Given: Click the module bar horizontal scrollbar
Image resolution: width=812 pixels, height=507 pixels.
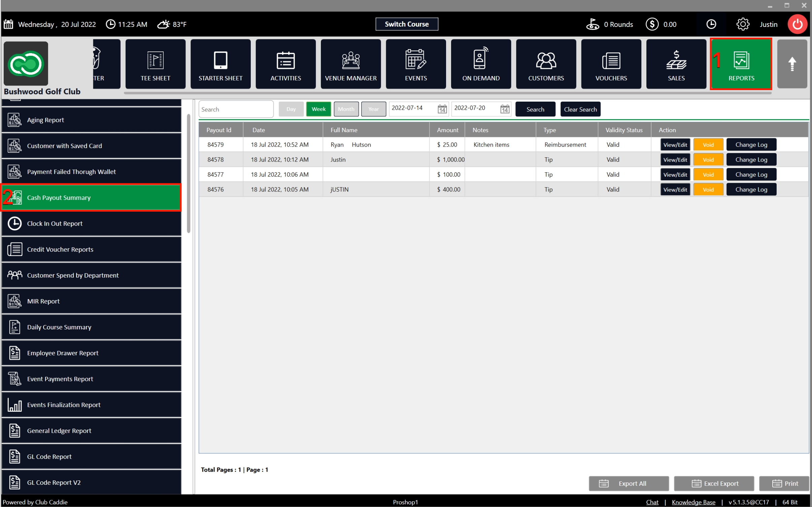Looking at the screenshot, I should (x=448, y=93).
